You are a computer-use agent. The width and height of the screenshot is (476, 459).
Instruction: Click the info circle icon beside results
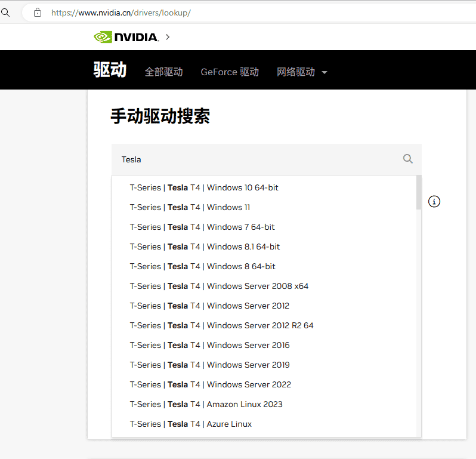click(x=435, y=201)
